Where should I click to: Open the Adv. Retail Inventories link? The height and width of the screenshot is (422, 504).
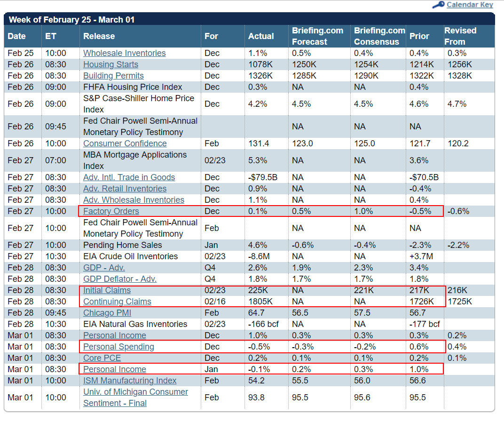pyautogui.click(x=125, y=189)
